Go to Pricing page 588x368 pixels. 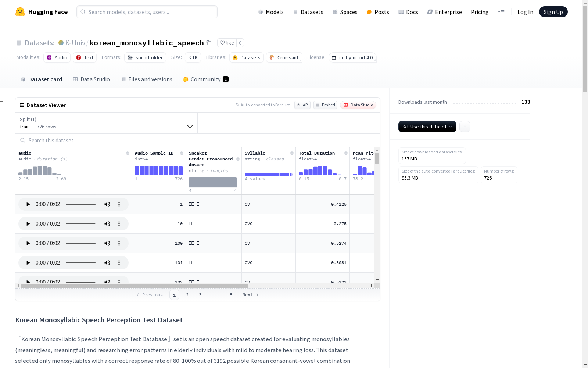(x=480, y=12)
